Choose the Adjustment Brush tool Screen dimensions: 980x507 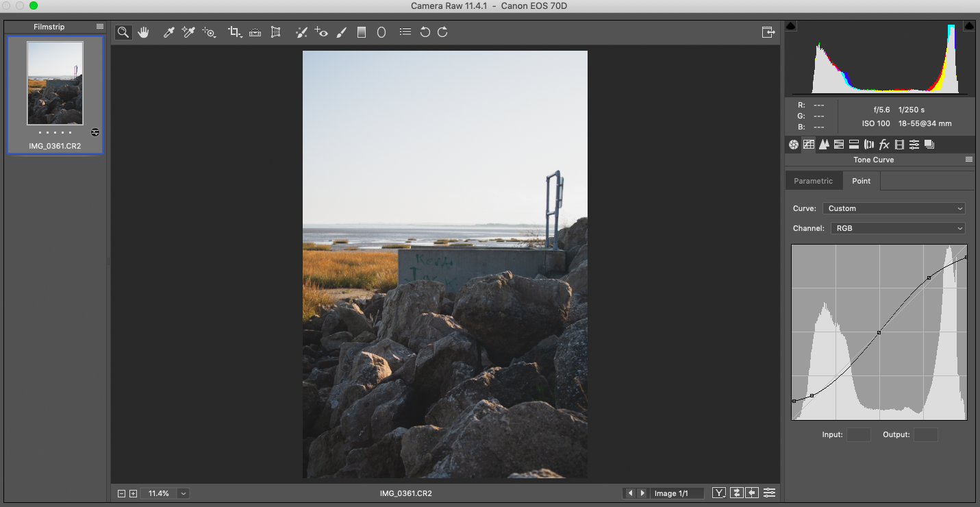tap(341, 32)
